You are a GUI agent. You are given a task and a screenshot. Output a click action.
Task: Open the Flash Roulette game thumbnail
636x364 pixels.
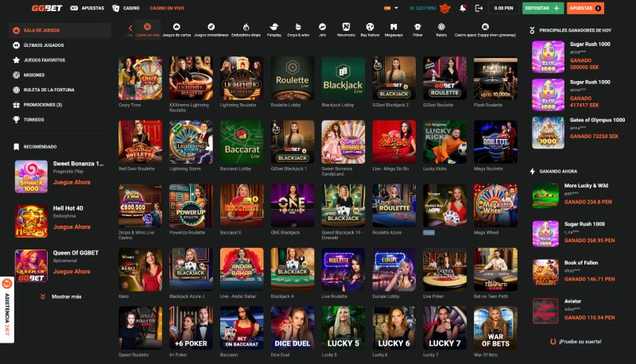495,78
